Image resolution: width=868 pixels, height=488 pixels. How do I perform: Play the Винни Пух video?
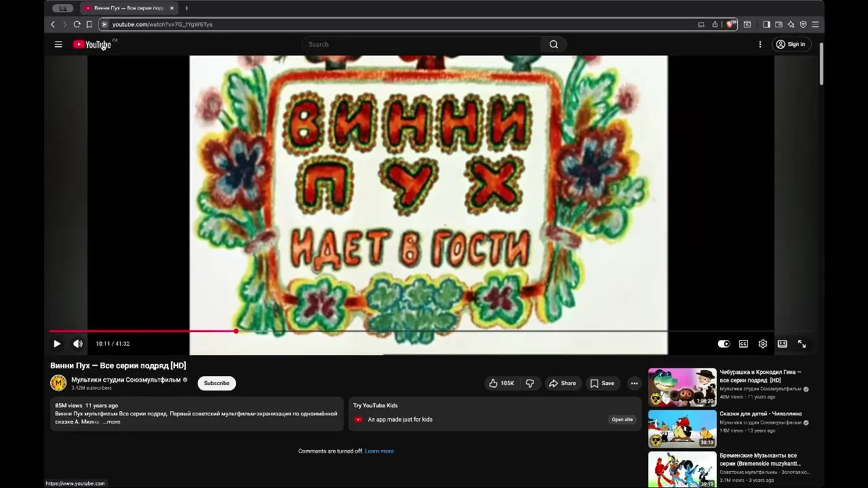(x=57, y=344)
